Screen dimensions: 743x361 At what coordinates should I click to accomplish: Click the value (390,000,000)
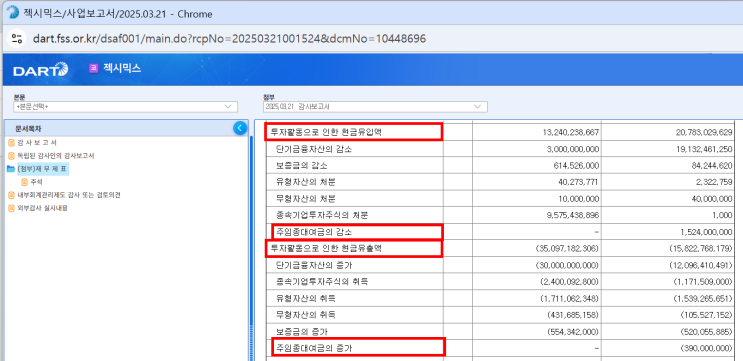point(707,348)
